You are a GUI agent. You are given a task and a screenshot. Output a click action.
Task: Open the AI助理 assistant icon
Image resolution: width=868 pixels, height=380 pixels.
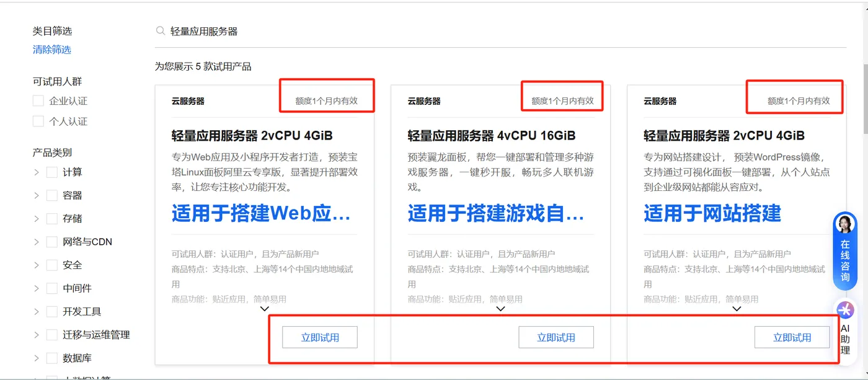tap(845, 310)
